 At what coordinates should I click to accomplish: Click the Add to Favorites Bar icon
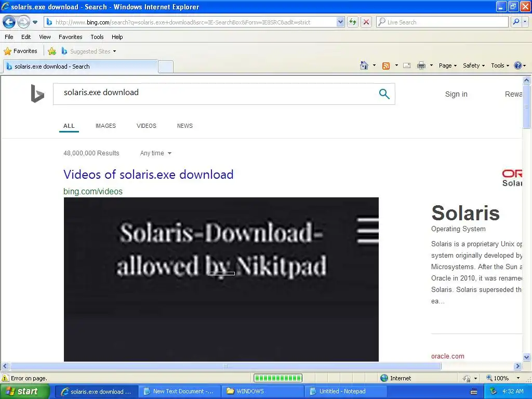(x=52, y=51)
